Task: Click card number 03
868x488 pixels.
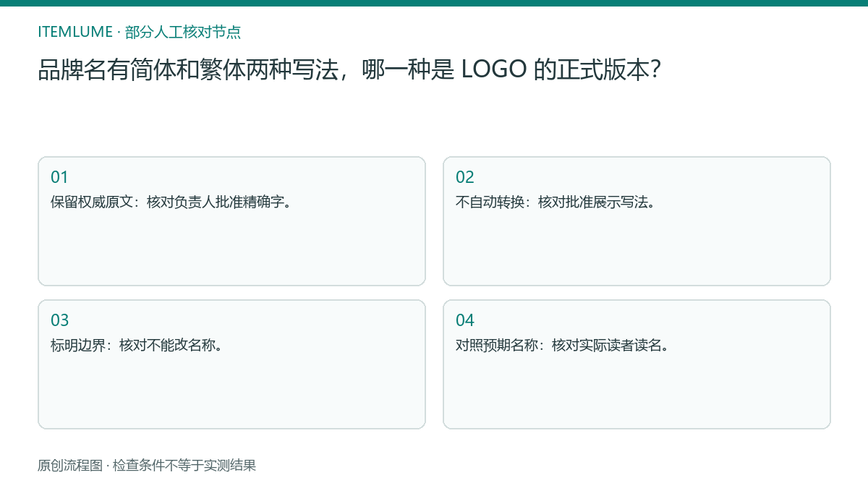Action: 60,320
